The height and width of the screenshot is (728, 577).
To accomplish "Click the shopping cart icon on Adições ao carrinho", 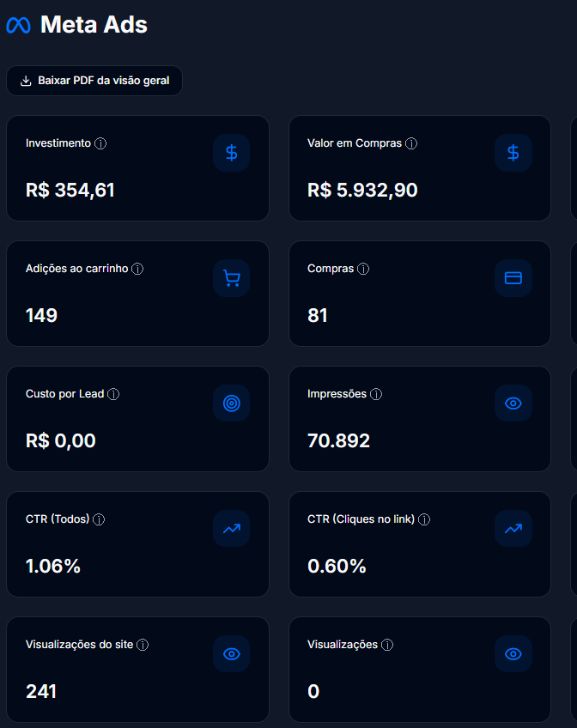I will coord(231,278).
